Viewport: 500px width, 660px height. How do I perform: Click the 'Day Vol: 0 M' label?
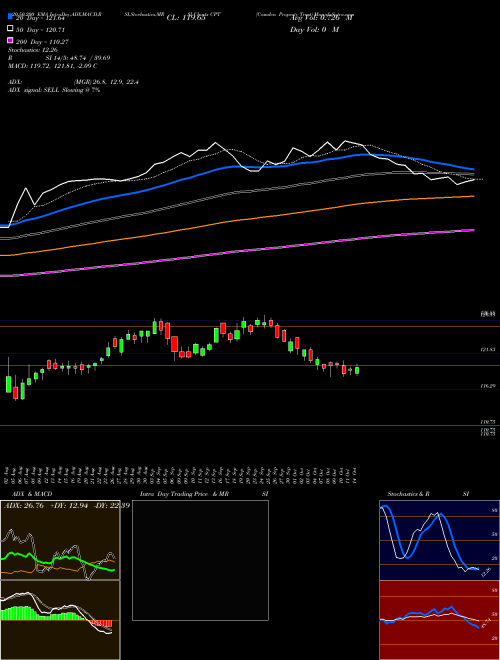[314, 30]
